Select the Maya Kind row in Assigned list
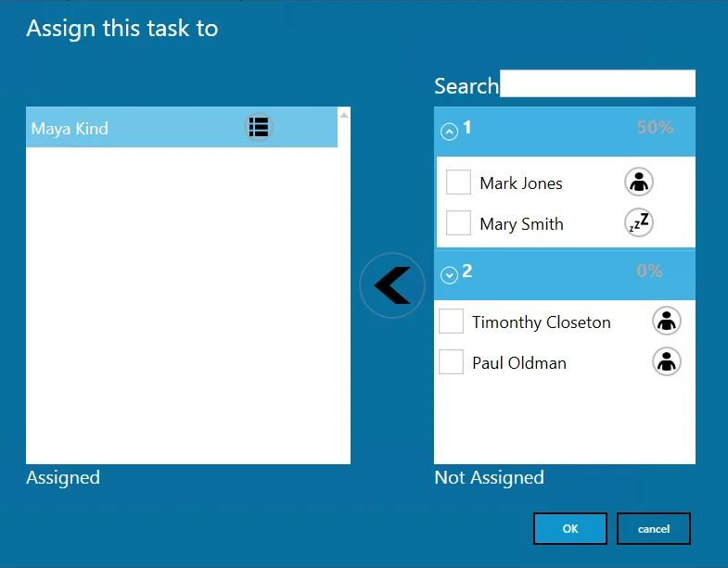This screenshot has height=568, width=728. click(x=182, y=127)
